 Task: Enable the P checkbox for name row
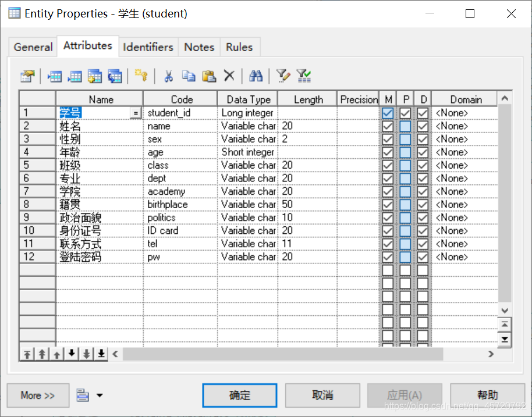[406, 126]
